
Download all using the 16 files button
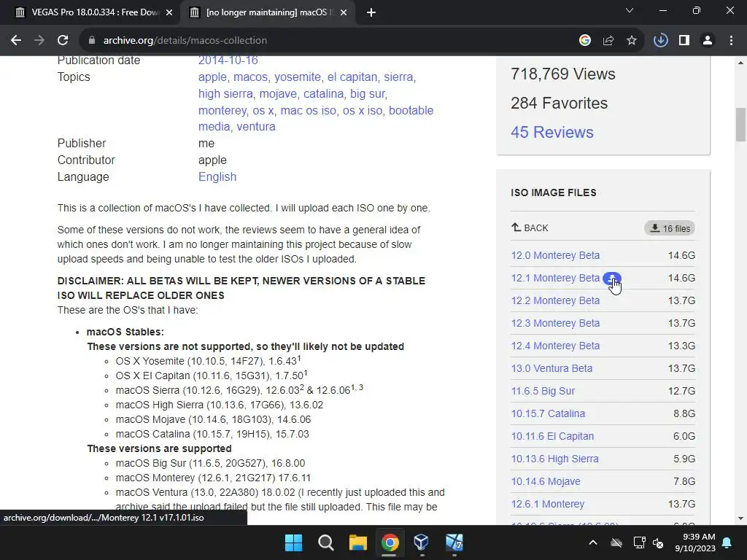(670, 228)
